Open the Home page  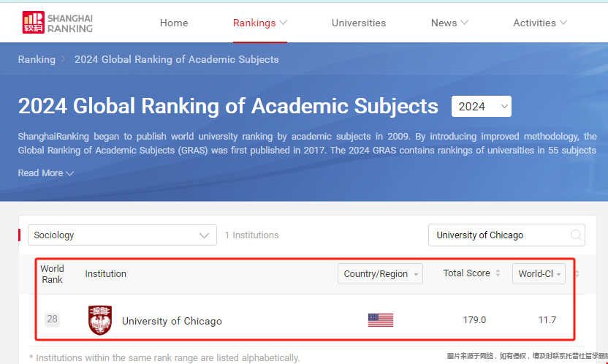pyautogui.click(x=174, y=23)
